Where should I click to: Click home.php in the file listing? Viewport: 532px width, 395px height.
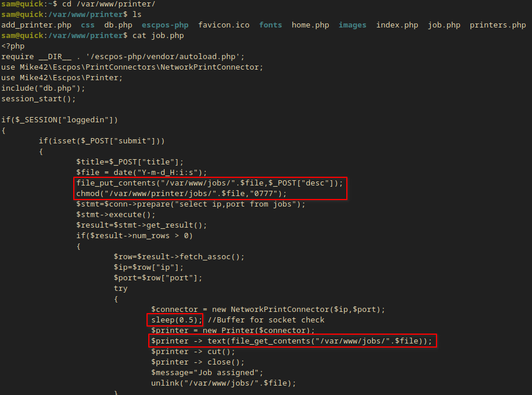310,25
